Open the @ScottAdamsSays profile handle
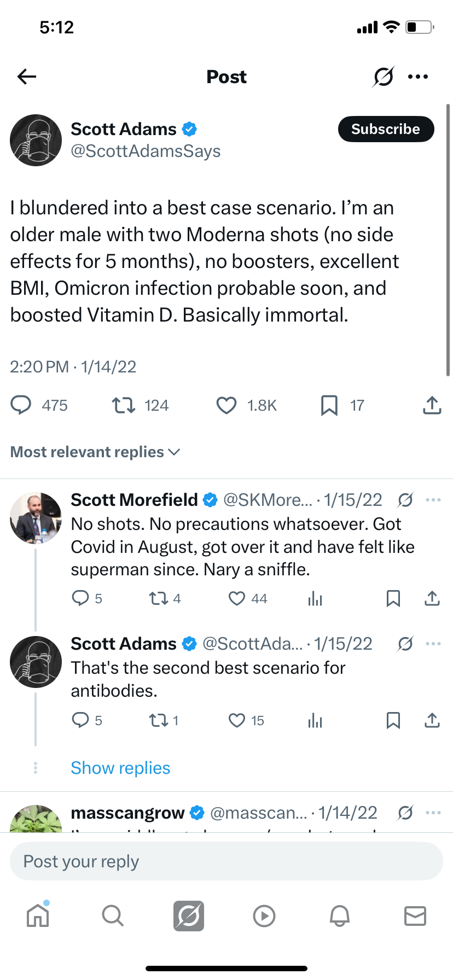 point(146,151)
